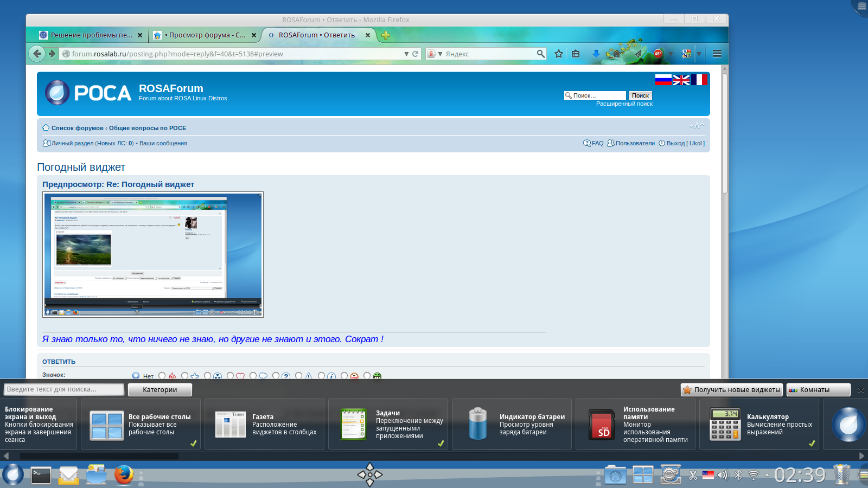Select the radioactive post icon radio button

pos(207,375)
